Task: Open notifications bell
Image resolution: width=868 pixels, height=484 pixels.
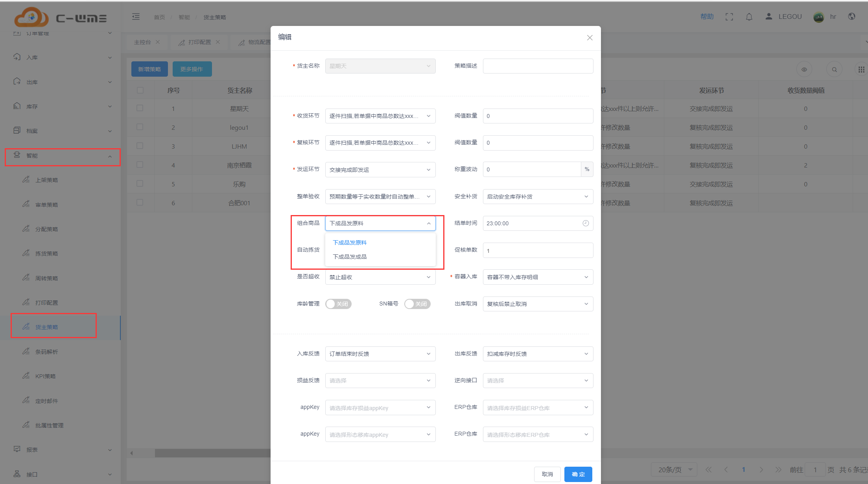Action: click(749, 17)
